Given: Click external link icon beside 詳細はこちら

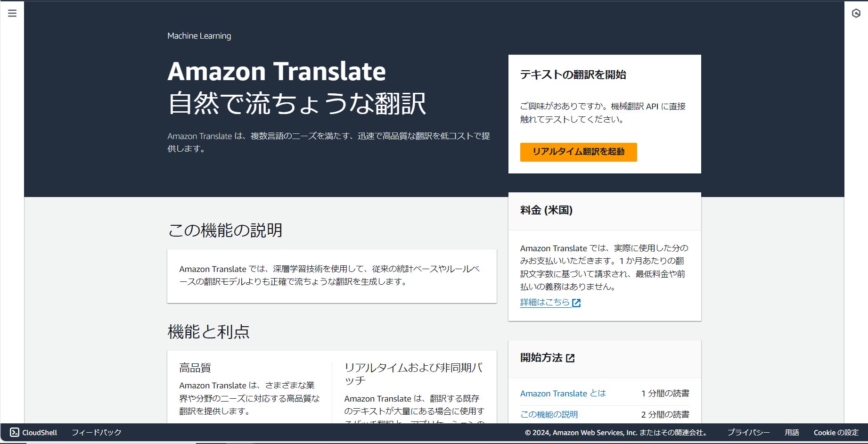Looking at the screenshot, I should [576, 303].
